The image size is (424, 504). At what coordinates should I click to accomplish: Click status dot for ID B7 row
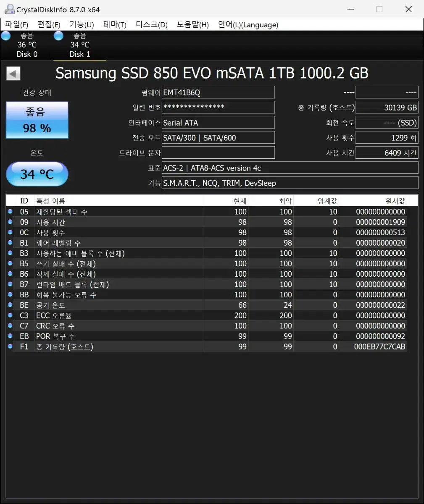(10, 284)
